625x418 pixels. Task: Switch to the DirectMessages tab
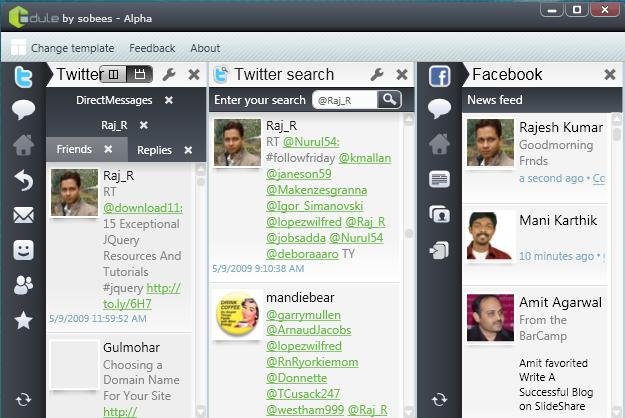[114, 100]
